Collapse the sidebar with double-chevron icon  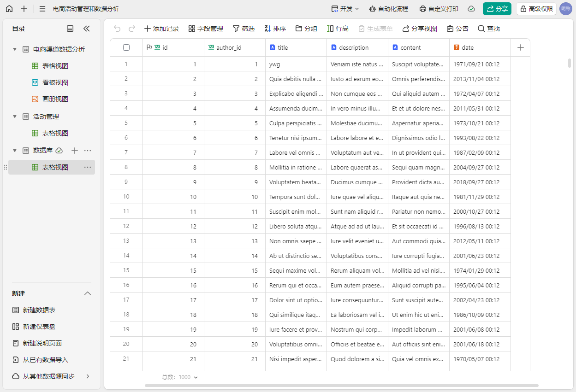pyautogui.click(x=87, y=29)
